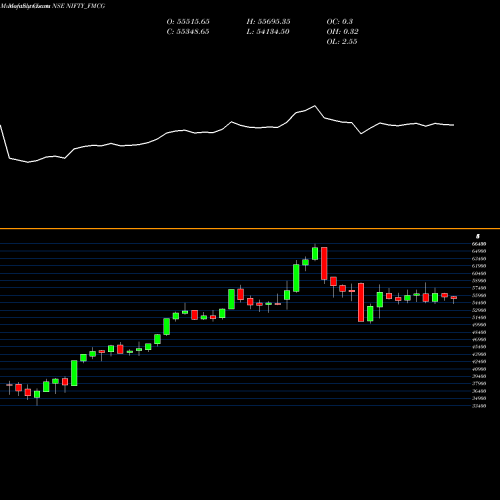
Task: Select the low value L: 54134.50
Action: [x=268, y=31]
